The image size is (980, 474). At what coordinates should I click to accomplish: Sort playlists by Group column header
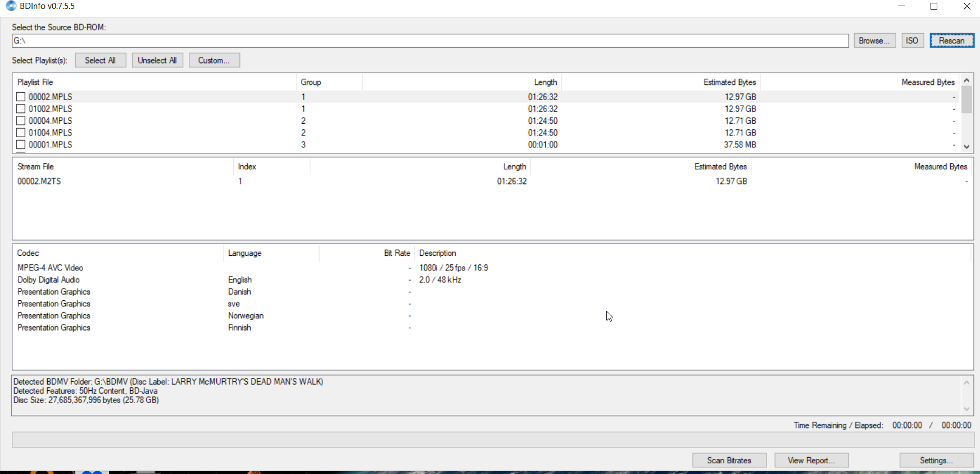click(329, 82)
